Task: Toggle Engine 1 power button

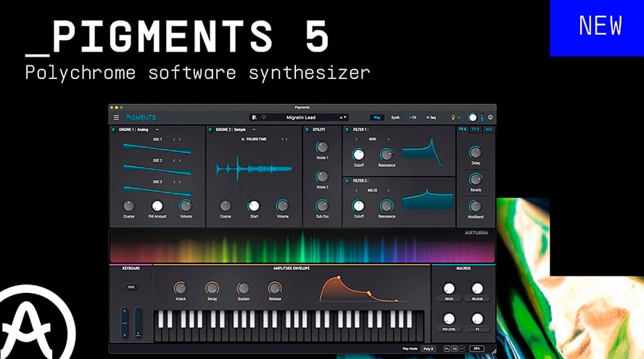Action: point(113,129)
